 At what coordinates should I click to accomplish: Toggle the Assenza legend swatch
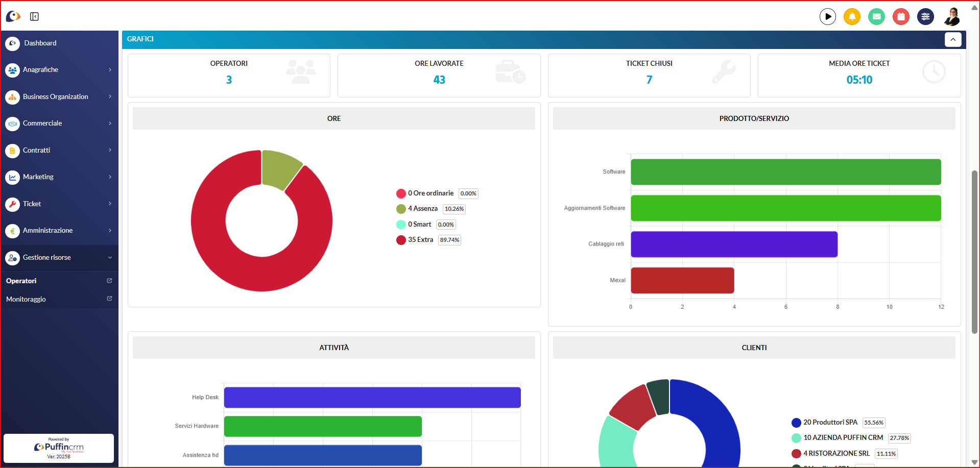401,209
